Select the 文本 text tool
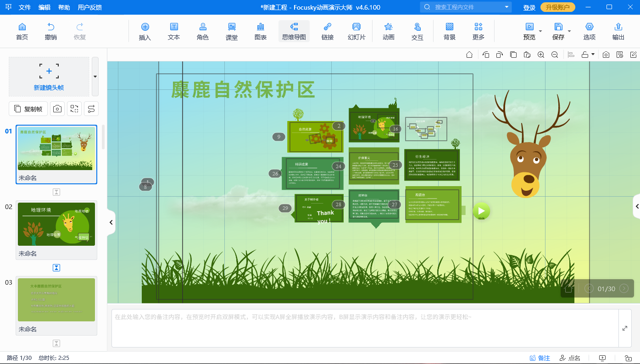This screenshot has width=640, height=364. pos(174,31)
